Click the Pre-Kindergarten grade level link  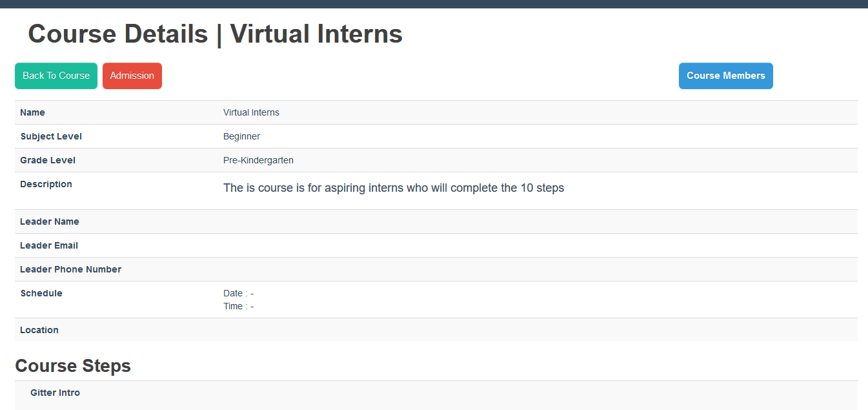[258, 160]
